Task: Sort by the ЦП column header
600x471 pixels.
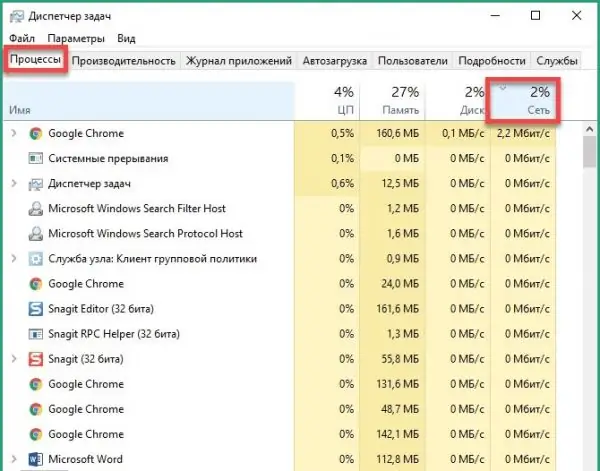Action: 327,101
